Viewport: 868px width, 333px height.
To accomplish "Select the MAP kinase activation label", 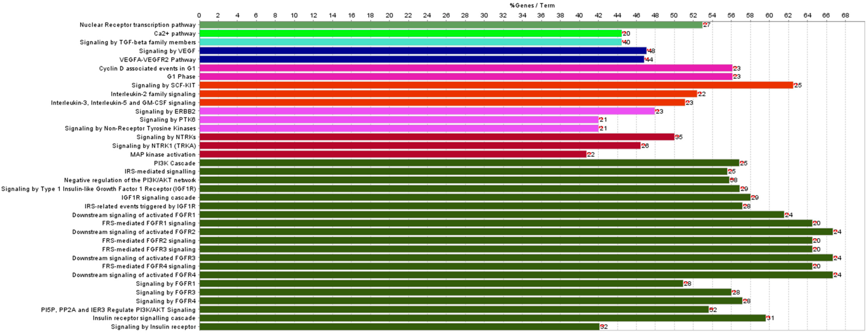I will coord(163,154).
